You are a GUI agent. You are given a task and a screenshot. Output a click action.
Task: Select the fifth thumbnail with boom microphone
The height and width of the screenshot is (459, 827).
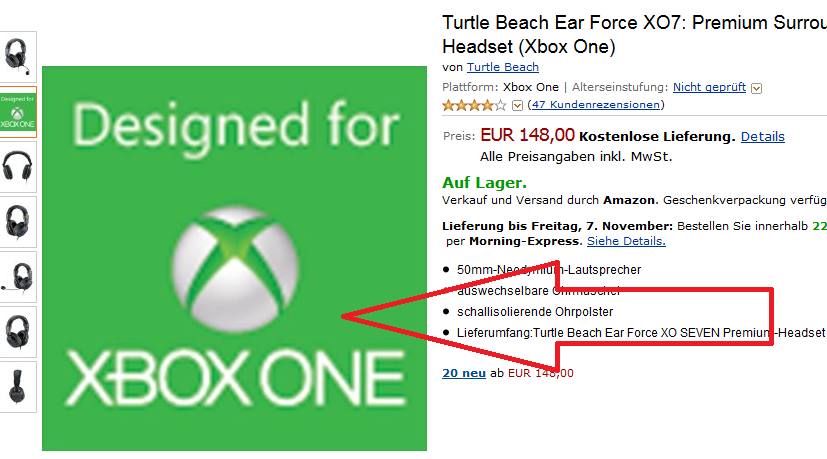(19, 276)
